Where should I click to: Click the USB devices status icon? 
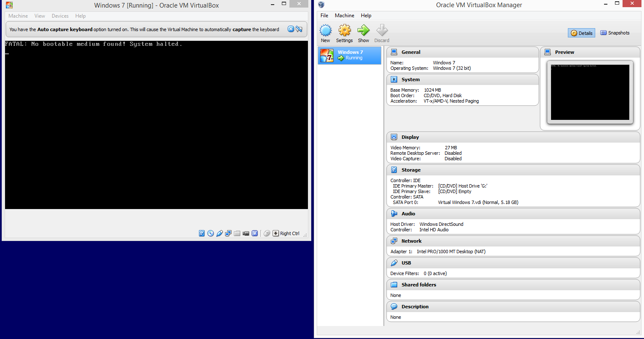[220, 233]
